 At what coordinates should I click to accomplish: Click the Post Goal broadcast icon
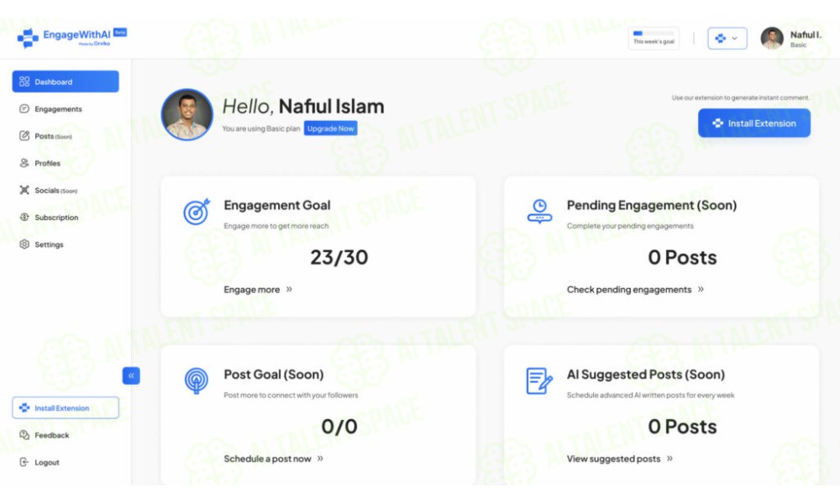197,381
